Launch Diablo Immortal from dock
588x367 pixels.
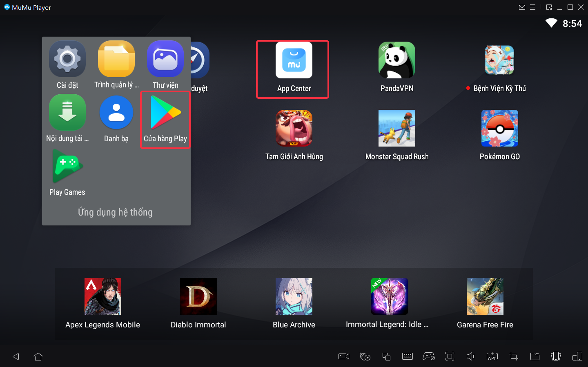pos(198,296)
